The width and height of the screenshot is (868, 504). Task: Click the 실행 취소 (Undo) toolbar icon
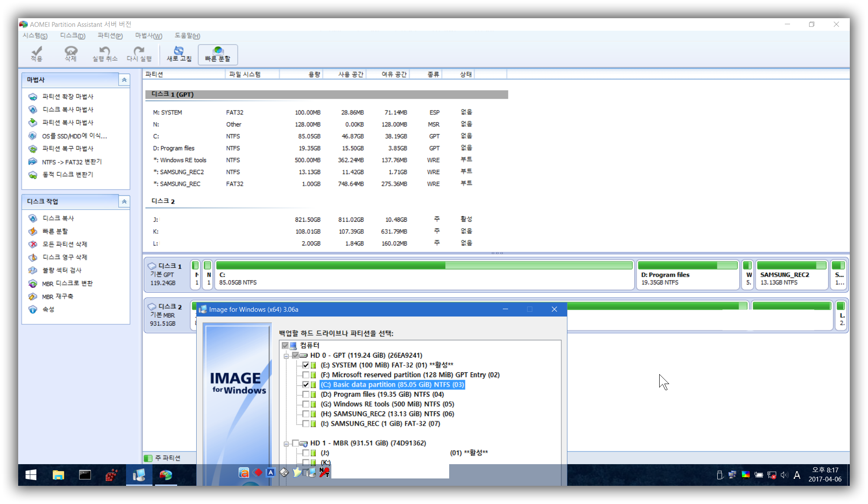pos(104,54)
